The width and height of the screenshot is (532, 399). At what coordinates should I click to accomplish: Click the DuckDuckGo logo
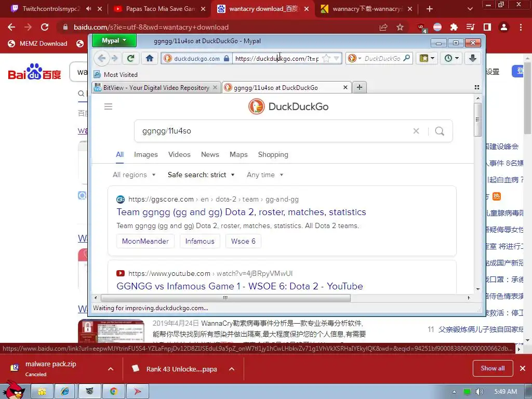point(288,107)
